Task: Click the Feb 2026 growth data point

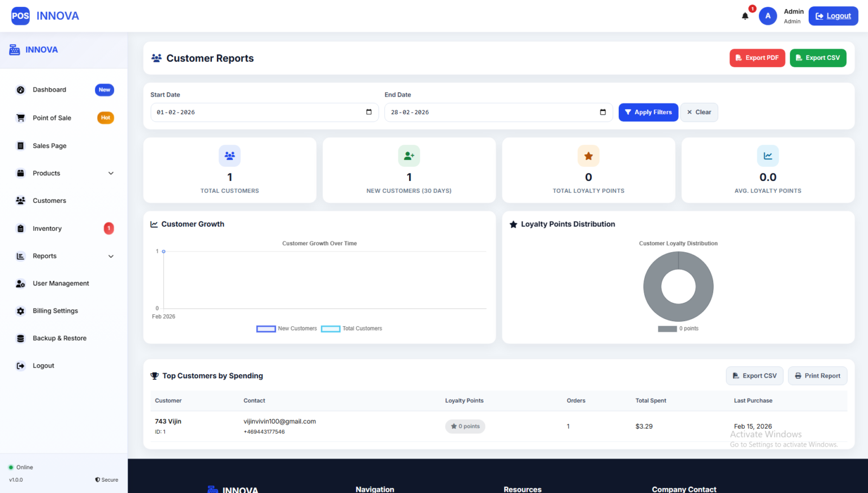Action: pos(164,251)
